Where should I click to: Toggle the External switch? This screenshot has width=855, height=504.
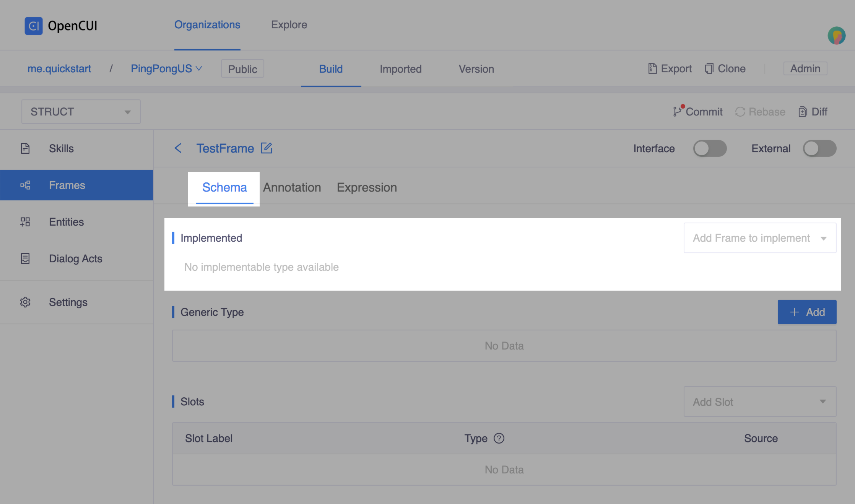point(819,148)
